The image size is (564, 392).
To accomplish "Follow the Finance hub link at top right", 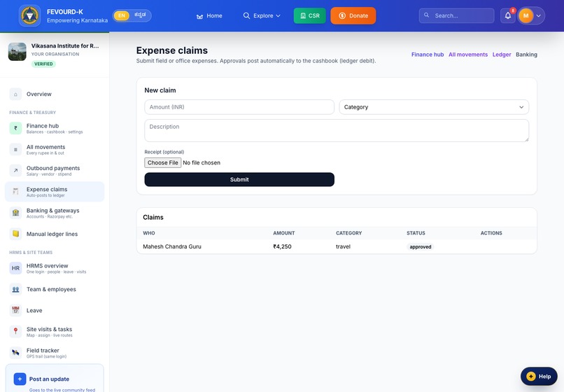I will tap(428, 55).
